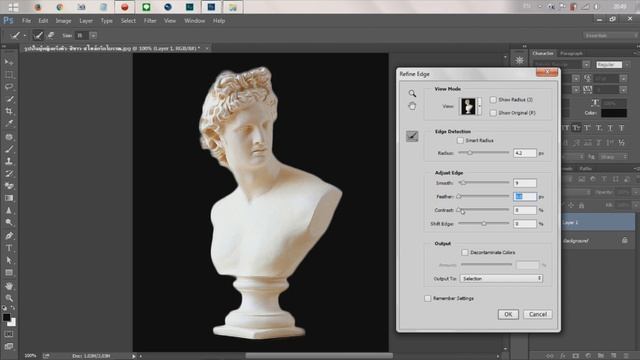This screenshot has height=360, width=640.
Task: Switch to the Paragraph tab
Action: point(571,53)
